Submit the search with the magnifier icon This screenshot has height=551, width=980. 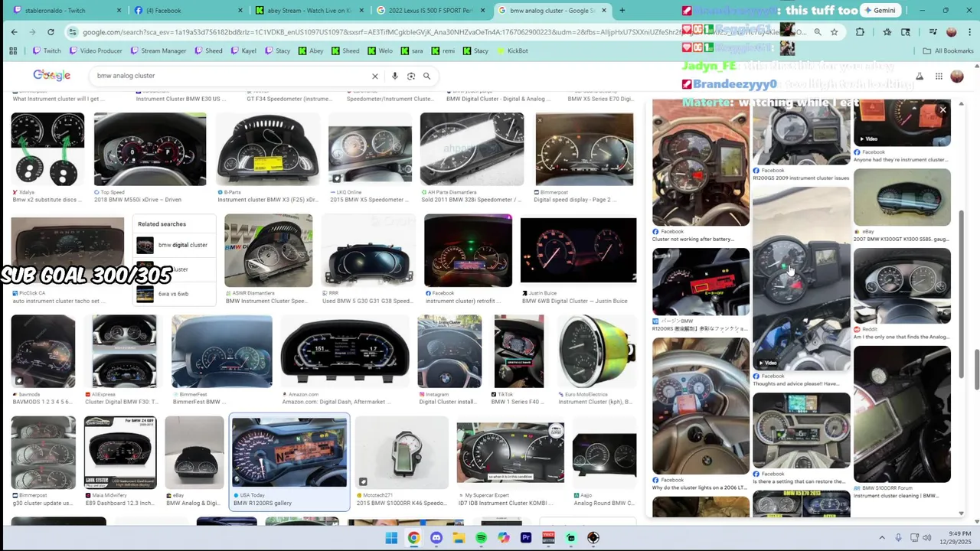[427, 76]
